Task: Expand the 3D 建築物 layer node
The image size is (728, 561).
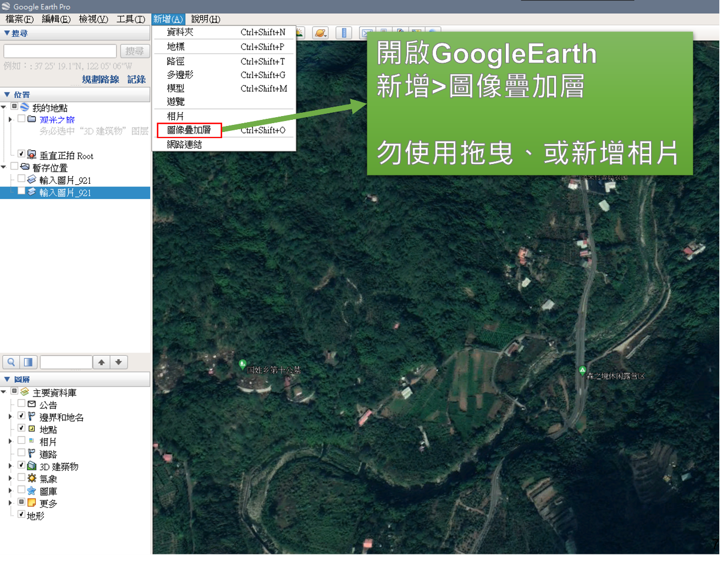Action: pos(10,466)
